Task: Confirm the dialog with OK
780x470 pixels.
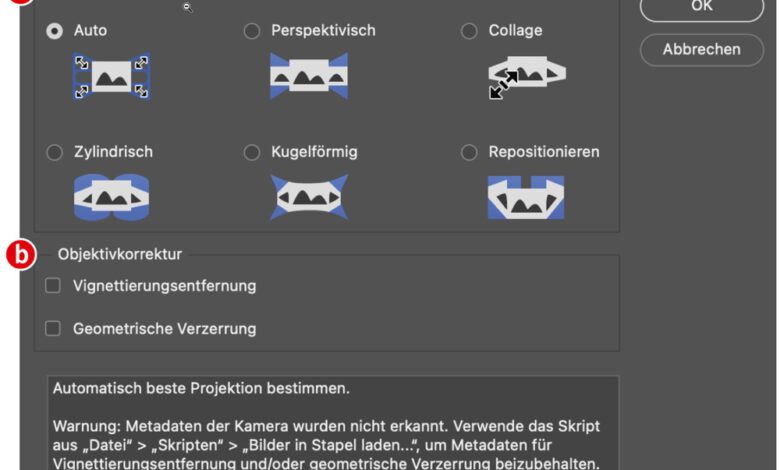Action: 701,8
